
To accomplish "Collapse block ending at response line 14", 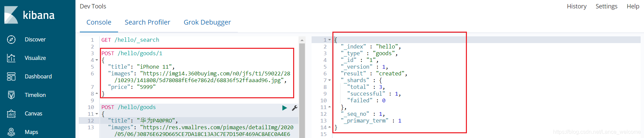I will 329,127.
